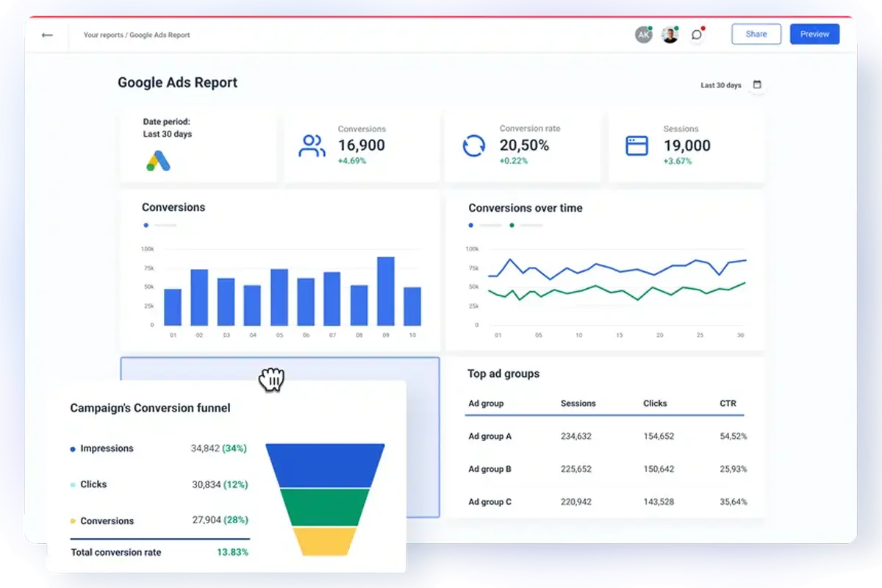Open comments via the chat bubble icon
The image size is (882, 588).
pos(697,34)
